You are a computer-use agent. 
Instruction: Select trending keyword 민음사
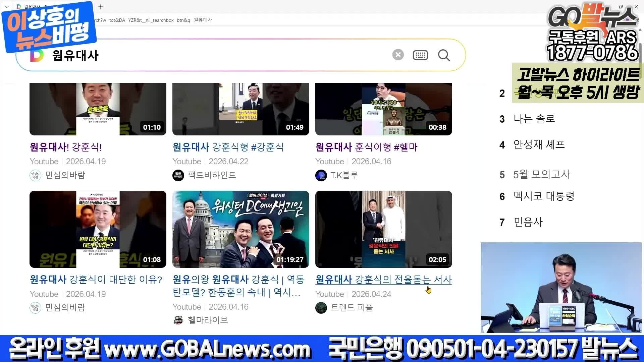[x=528, y=222]
